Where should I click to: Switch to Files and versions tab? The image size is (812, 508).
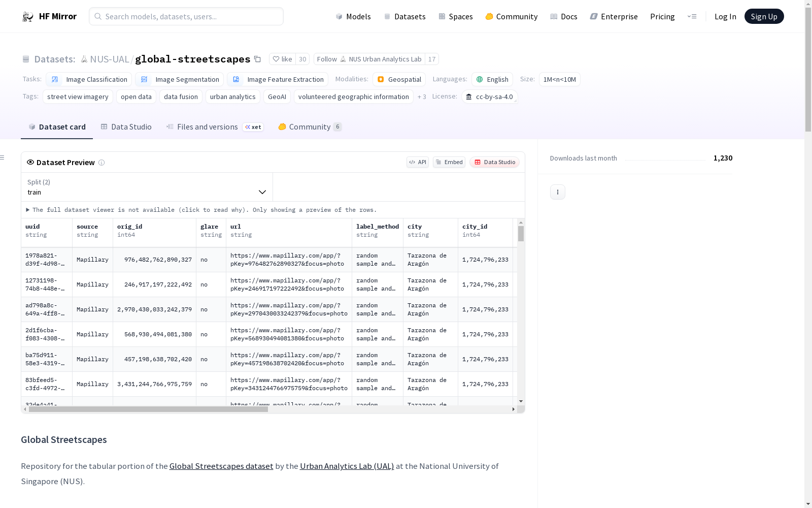pos(215,127)
